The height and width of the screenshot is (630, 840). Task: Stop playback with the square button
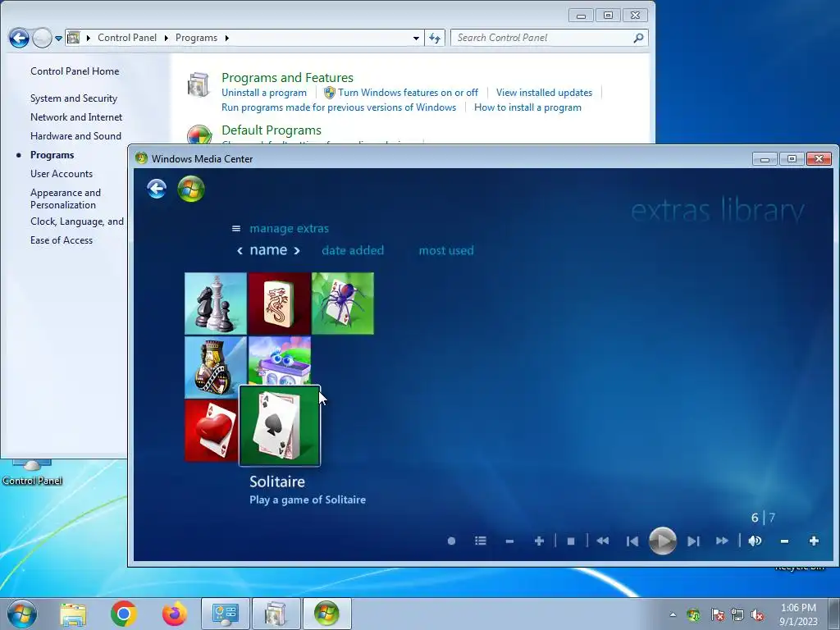(571, 541)
